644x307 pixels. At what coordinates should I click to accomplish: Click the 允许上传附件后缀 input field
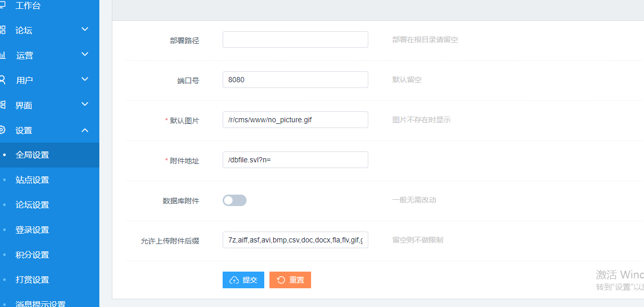pyautogui.click(x=295, y=240)
